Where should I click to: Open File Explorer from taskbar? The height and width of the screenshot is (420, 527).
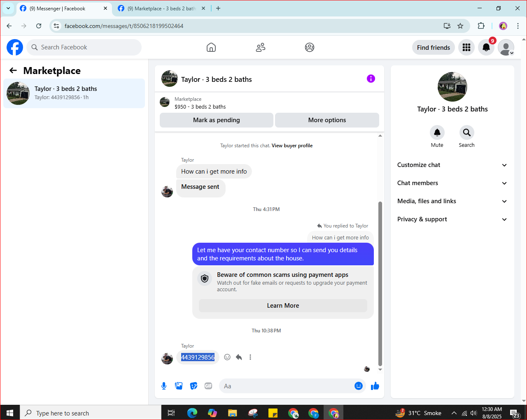pyautogui.click(x=233, y=413)
